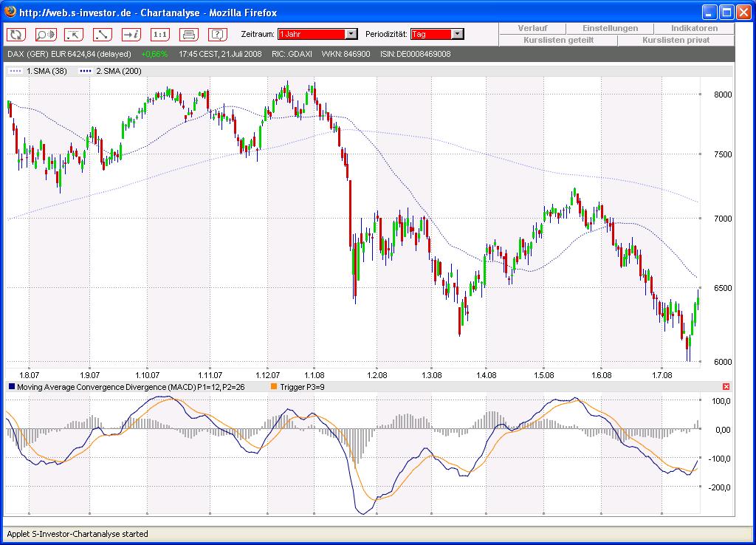
Task: Maximize the Firefox window
Action: click(x=726, y=12)
